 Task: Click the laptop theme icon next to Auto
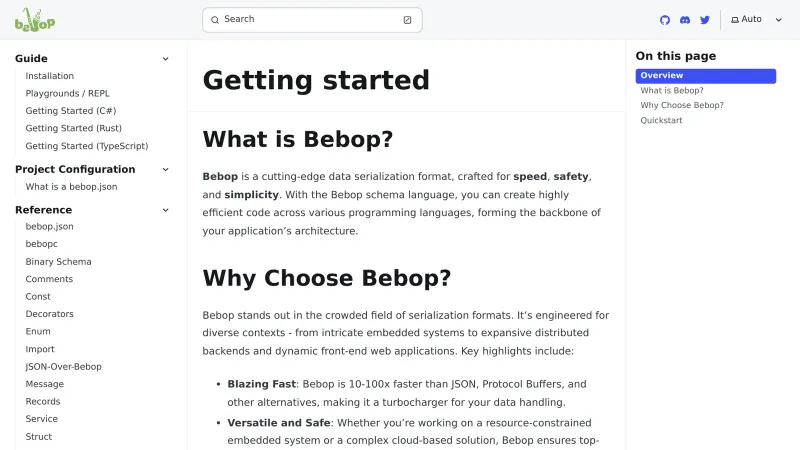[x=735, y=20]
